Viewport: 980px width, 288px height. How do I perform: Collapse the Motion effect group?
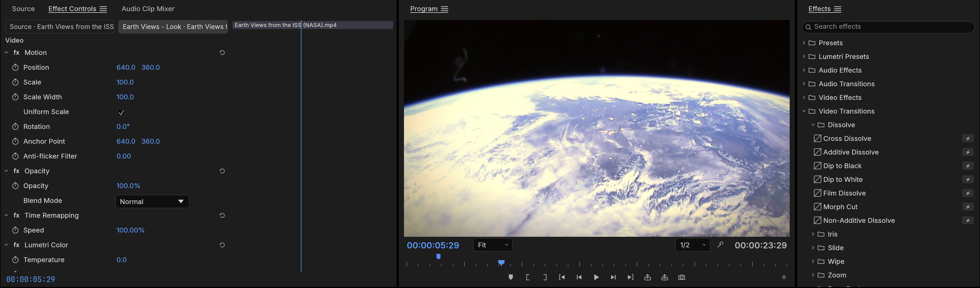pyautogui.click(x=6, y=53)
